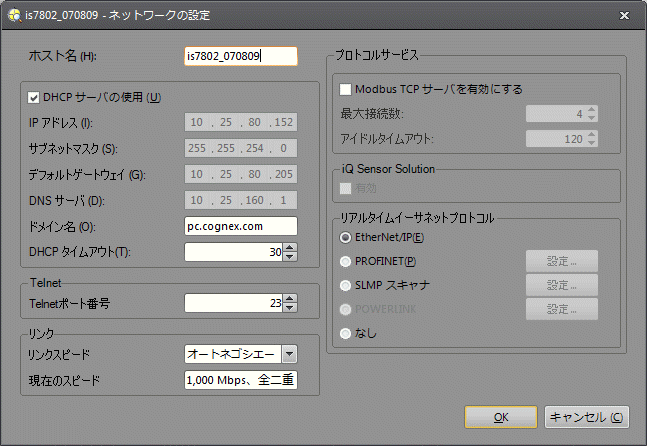Click into the ホスト名 text field
647x446 pixels.
click(x=241, y=56)
